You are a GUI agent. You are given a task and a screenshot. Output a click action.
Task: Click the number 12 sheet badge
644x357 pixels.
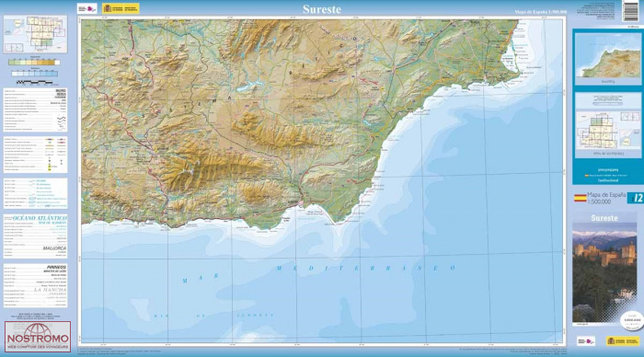[636, 198]
